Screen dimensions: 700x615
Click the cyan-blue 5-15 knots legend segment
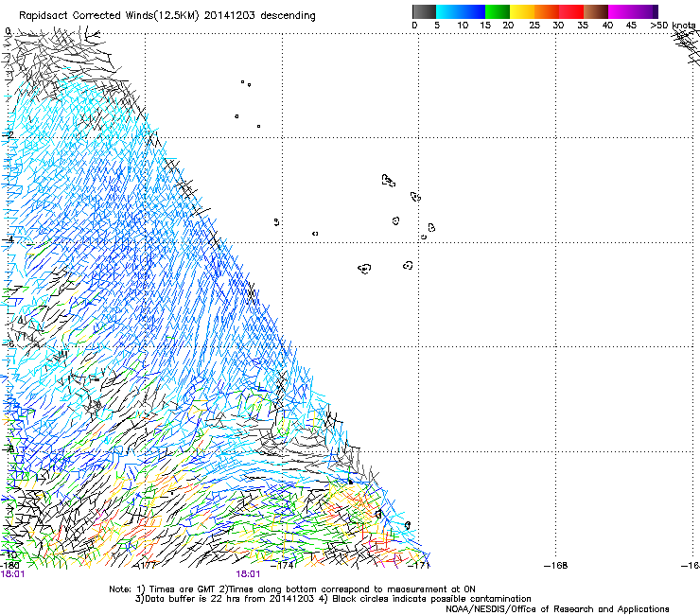[x=461, y=11]
